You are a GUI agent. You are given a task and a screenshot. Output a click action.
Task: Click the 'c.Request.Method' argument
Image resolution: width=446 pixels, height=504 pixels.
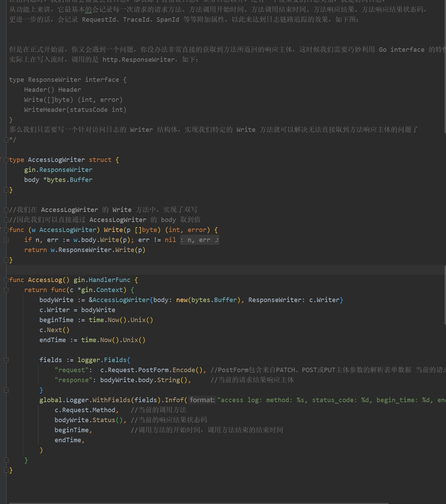(85, 410)
